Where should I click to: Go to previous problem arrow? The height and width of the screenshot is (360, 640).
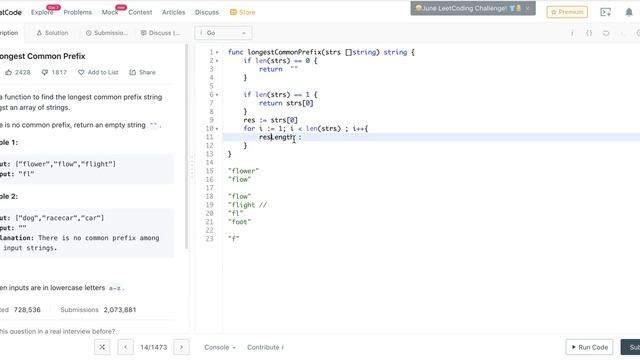click(x=126, y=347)
